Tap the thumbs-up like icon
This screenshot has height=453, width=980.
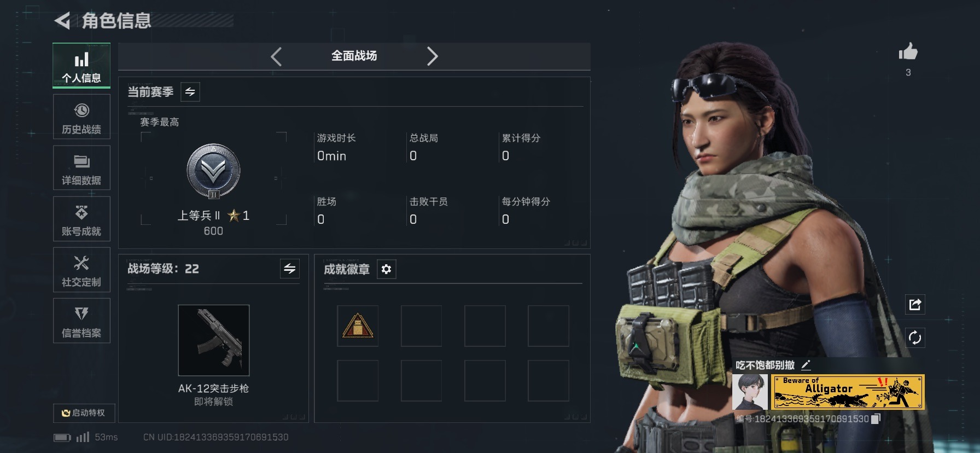click(x=908, y=52)
